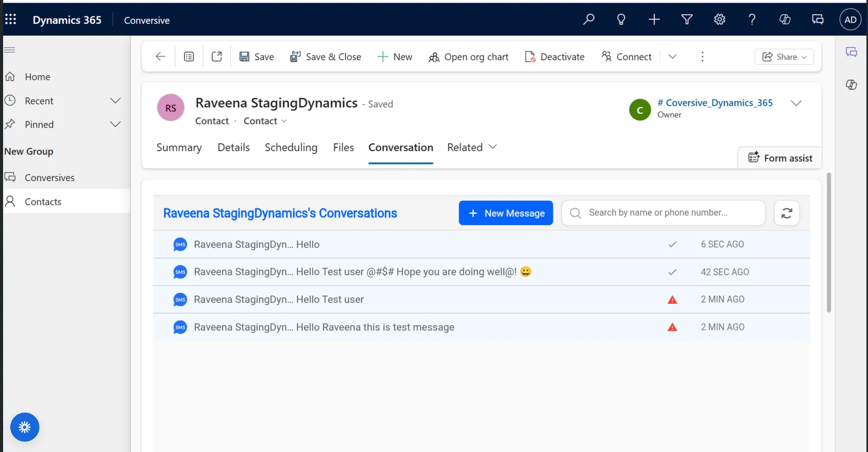The height and width of the screenshot is (452, 868).
Task: Switch to the Details tab
Action: [x=234, y=148]
